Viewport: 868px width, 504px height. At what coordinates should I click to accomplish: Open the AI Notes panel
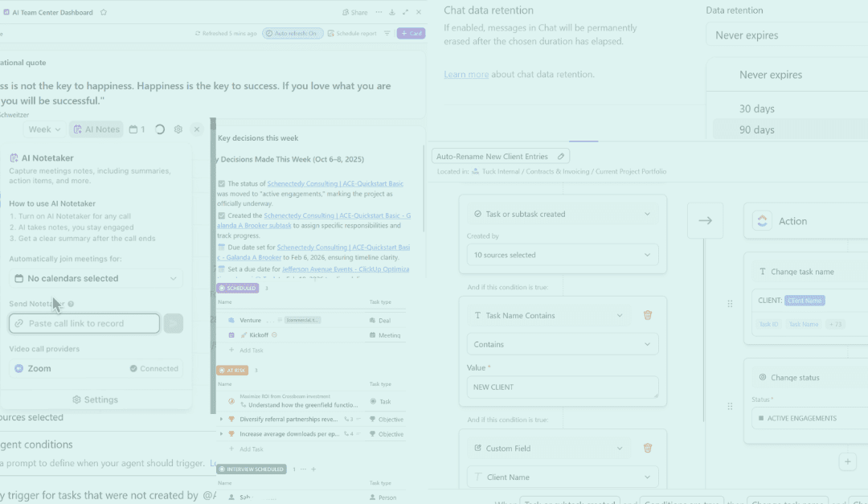(x=96, y=129)
